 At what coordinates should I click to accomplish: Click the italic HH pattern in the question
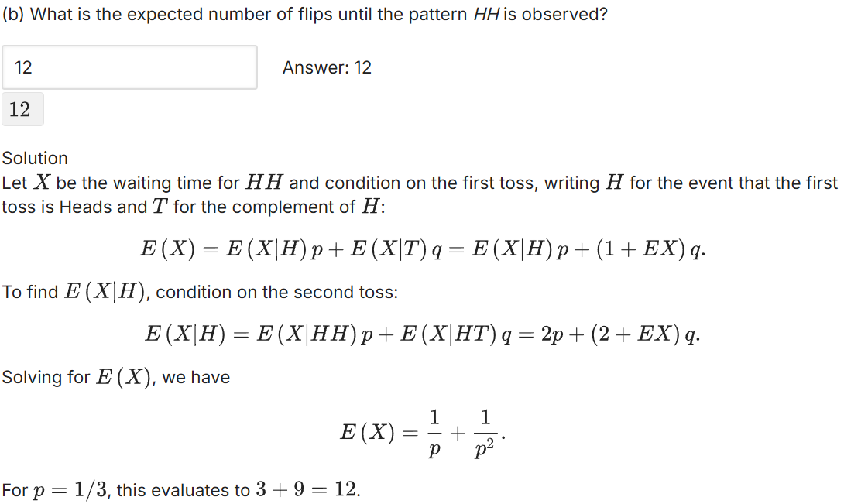486,15
